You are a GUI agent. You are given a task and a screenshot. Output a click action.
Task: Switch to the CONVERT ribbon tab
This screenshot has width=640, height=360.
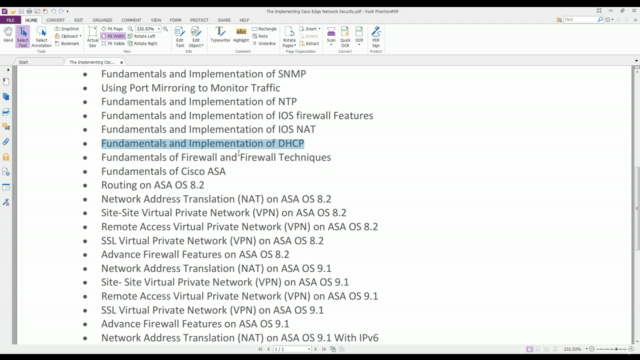click(55, 20)
